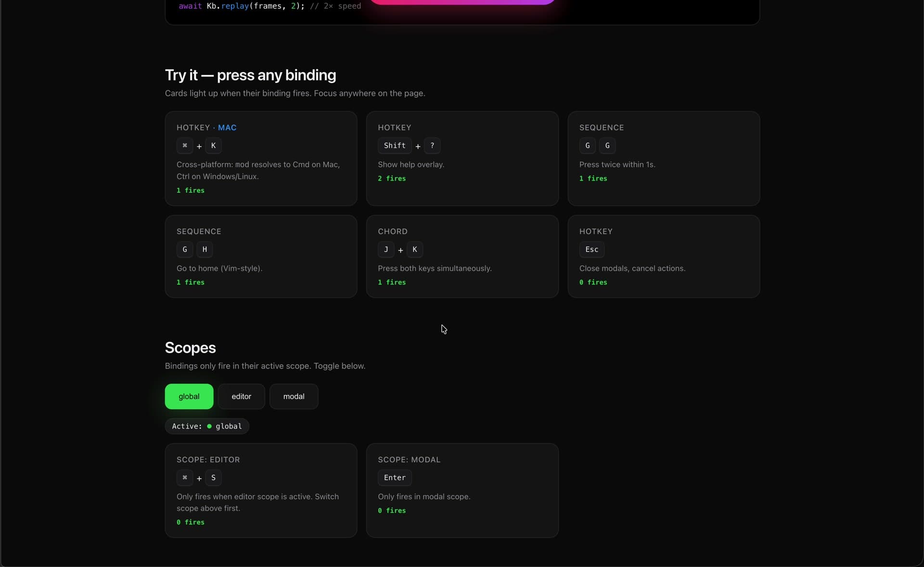
Task: Click the '2 fires' counter in the Shift+? card
Action: (391, 179)
